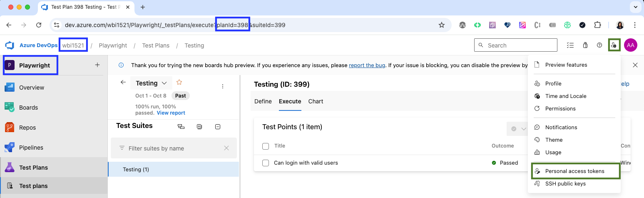
Task: Click the browser address bar URL
Action: pyautogui.click(x=175, y=25)
